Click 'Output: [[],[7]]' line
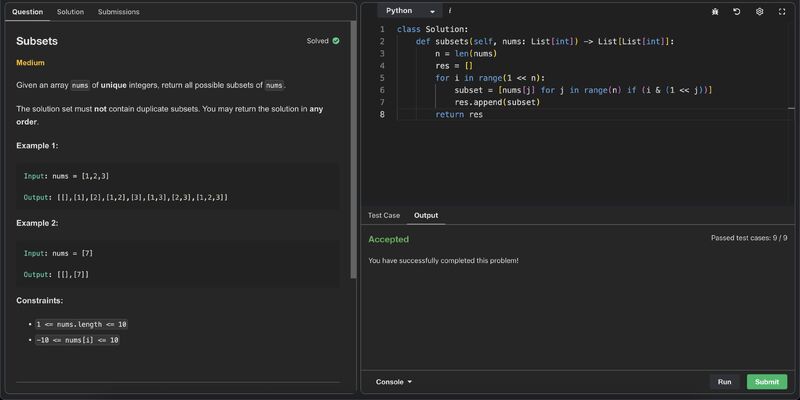800x400 pixels. click(56, 275)
